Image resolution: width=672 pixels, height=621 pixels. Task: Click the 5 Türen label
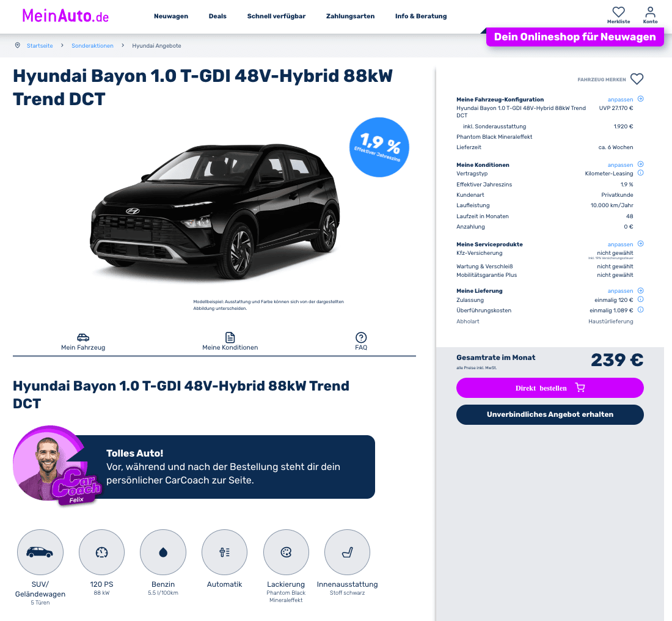click(40, 603)
